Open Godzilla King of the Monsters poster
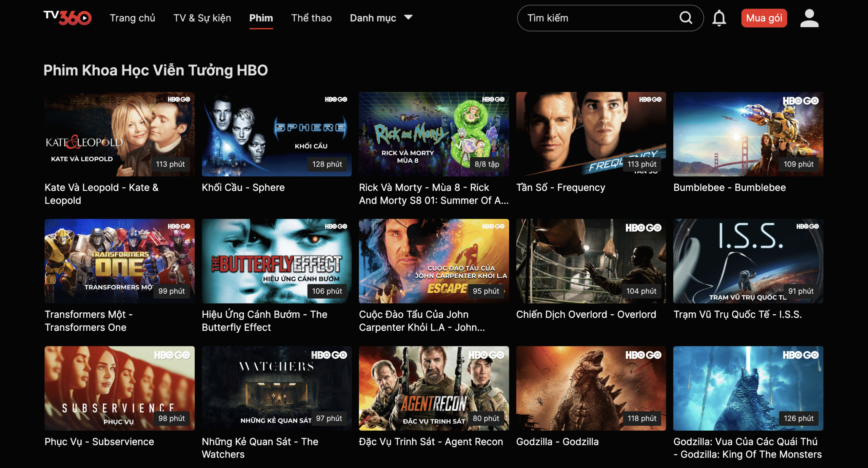868x468 pixels. click(748, 388)
